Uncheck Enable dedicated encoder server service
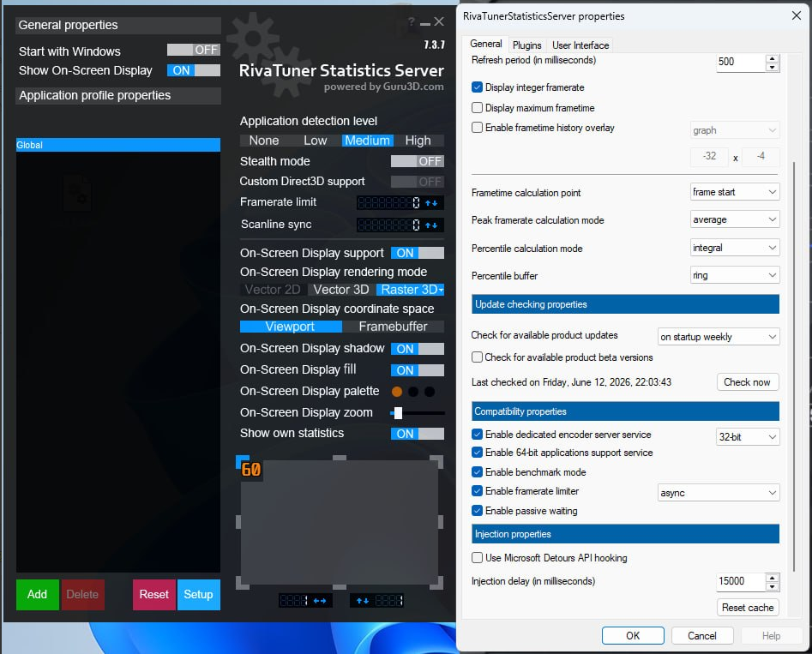The height and width of the screenshot is (654, 812). [x=477, y=434]
